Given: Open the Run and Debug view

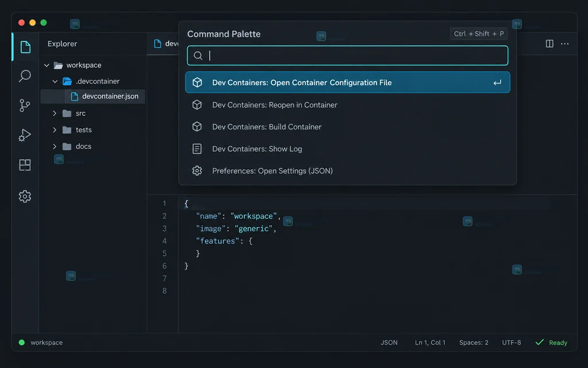Looking at the screenshot, I should [25, 135].
